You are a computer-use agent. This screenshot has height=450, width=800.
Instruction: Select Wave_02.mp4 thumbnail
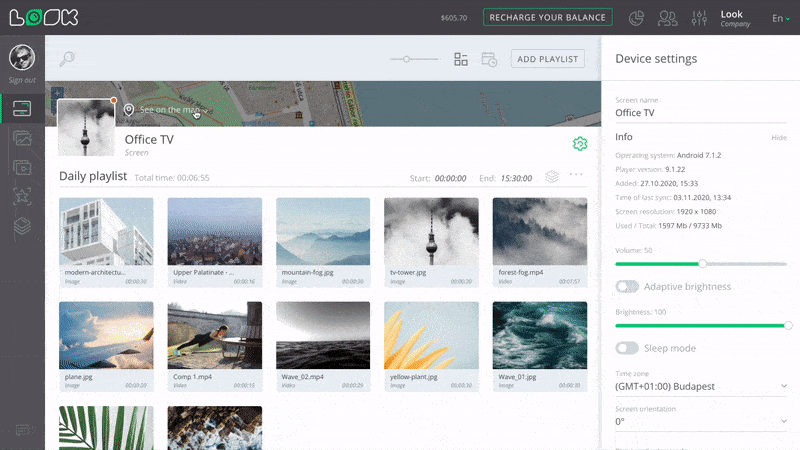pyautogui.click(x=323, y=335)
